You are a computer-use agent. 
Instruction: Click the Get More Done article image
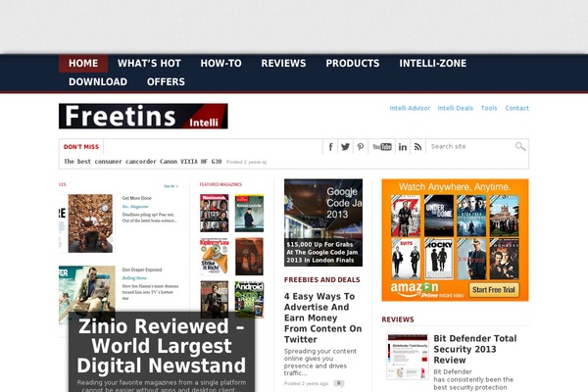pyautogui.click(x=90, y=223)
